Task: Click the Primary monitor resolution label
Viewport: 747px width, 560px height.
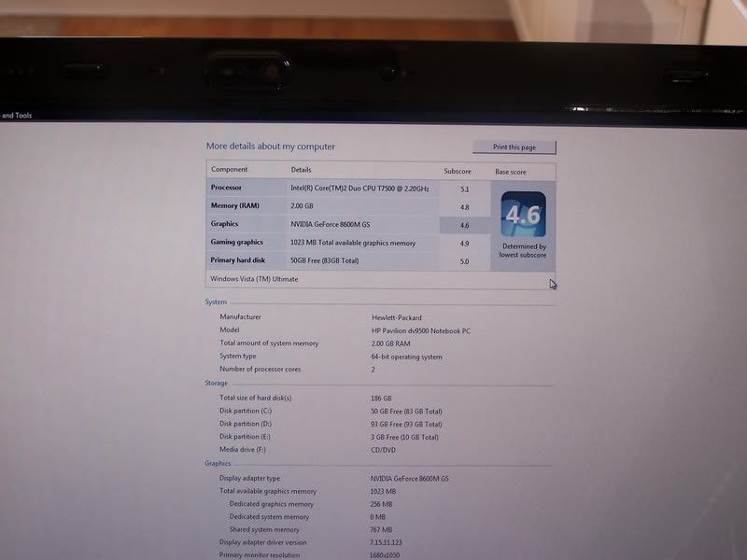Action: 260,555
